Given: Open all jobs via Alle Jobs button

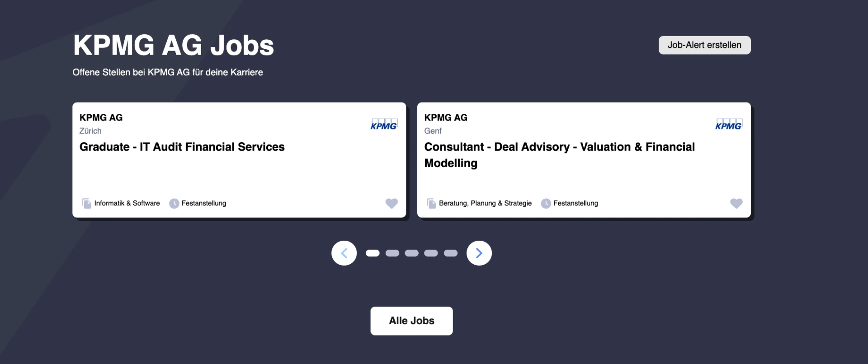Looking at the screenshot, I should coord(411,321).
